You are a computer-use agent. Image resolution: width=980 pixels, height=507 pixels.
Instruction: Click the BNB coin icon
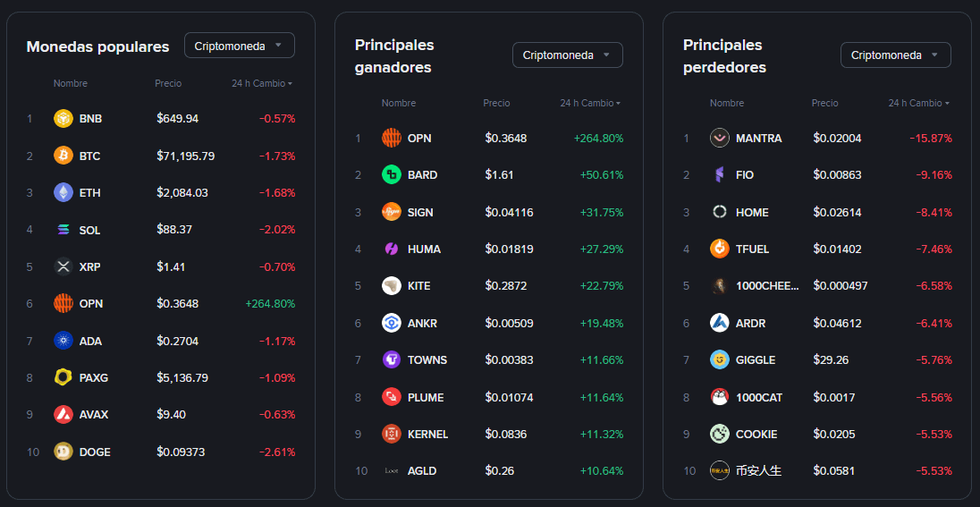point(63,119)
